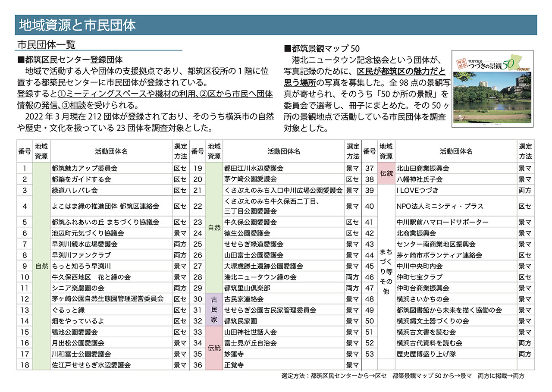Click 茅ケ崎公園愛護会 in row 20
The image size is (552, 392).
[251, 179]
